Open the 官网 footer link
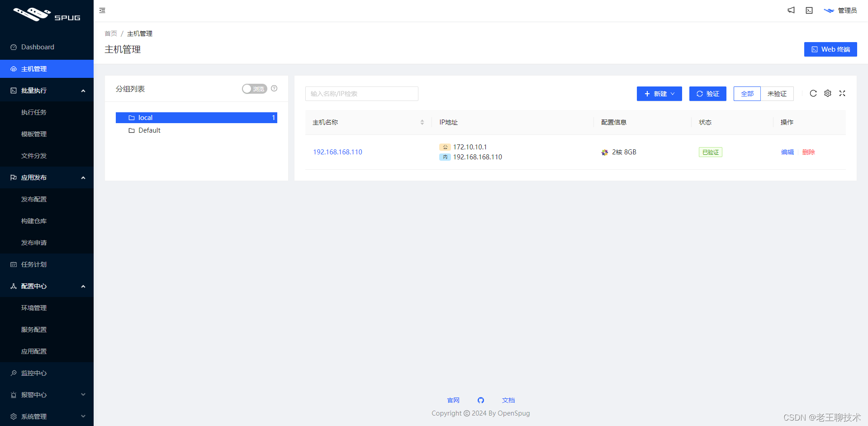 click(453, 400)
